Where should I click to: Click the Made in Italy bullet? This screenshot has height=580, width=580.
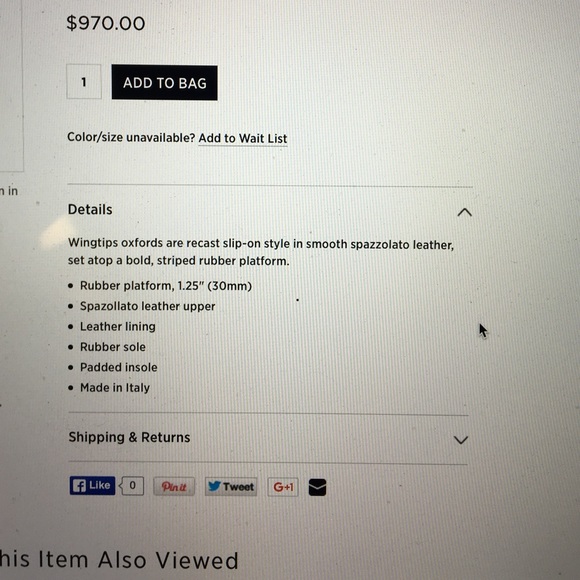tap(115, 388)
